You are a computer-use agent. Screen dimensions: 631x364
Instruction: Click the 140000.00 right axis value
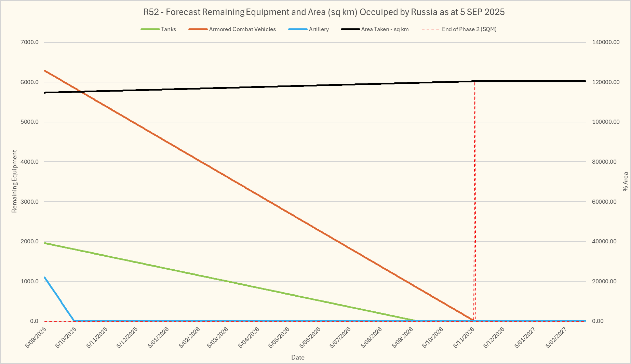(606, 42)
